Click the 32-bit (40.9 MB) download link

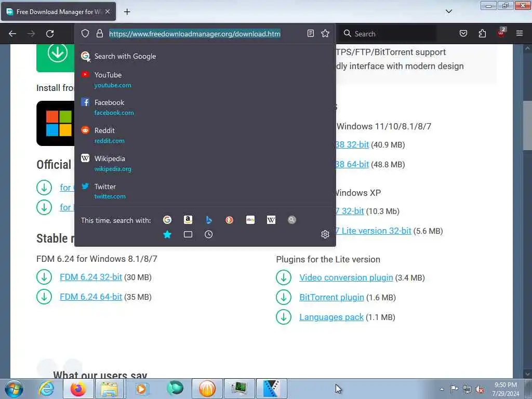point(353,144)
